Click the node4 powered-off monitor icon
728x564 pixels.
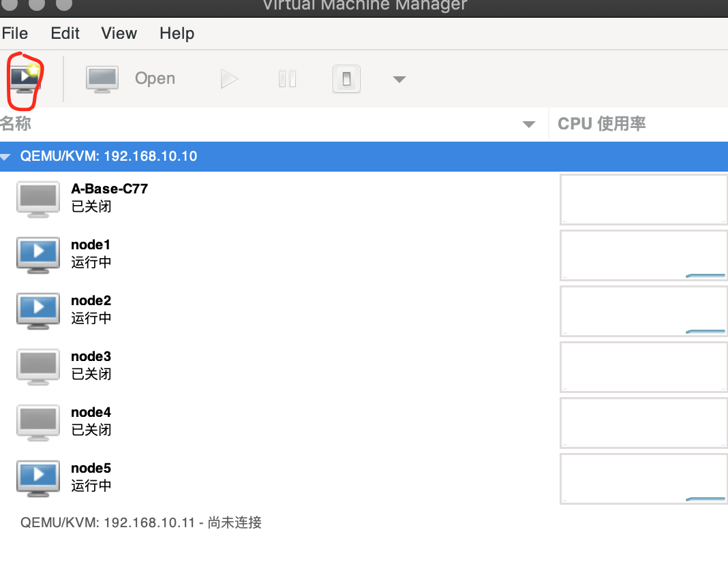38,422
